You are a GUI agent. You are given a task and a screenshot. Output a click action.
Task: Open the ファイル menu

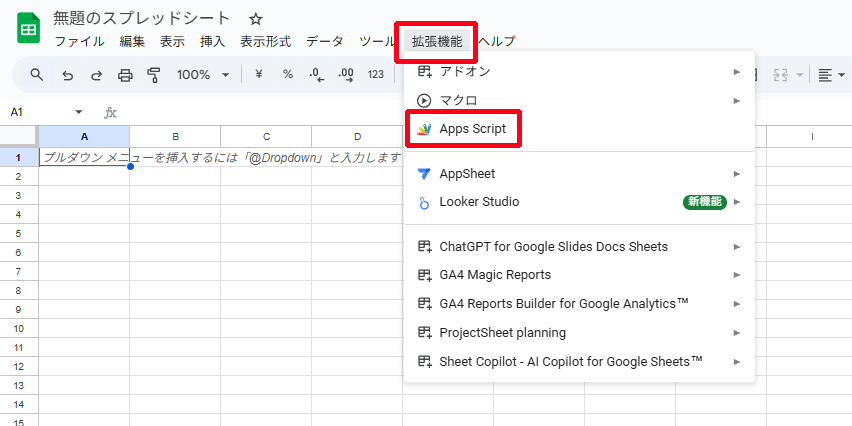coord(79,41)
